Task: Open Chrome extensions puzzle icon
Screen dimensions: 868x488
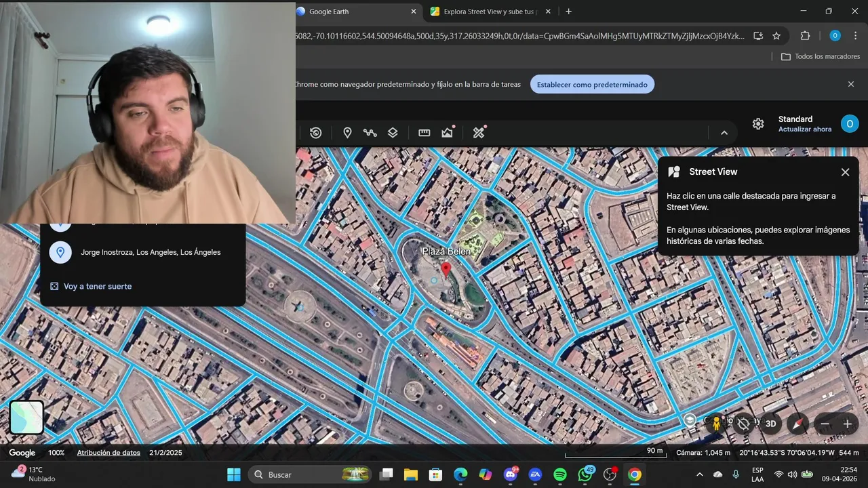Action: (x=806, y=36)
